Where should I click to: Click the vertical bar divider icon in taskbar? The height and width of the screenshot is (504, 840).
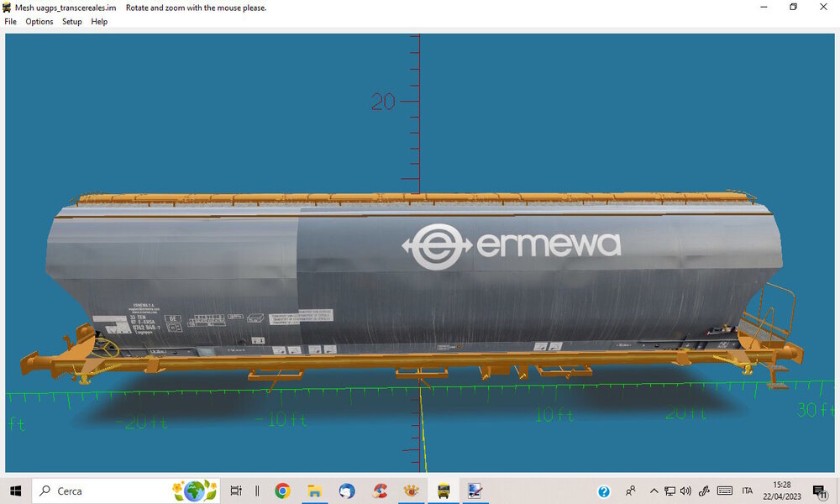pyautogui.click(x=257, y=491)
